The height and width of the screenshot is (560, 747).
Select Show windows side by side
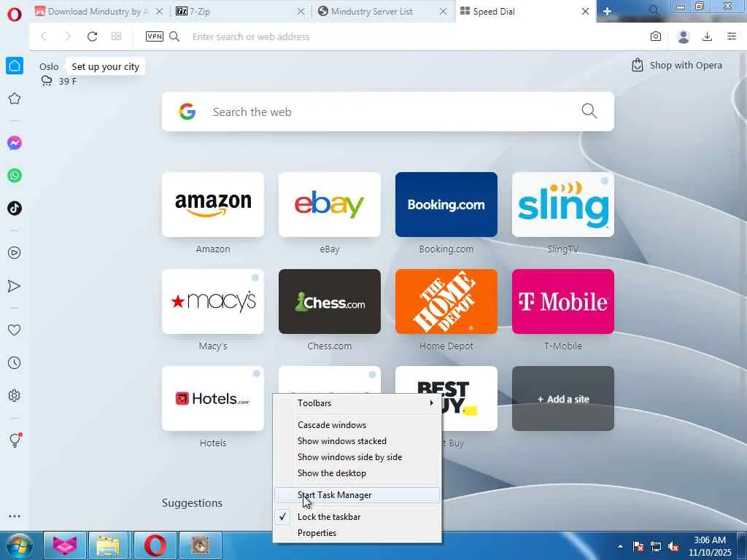pos(357,457)
